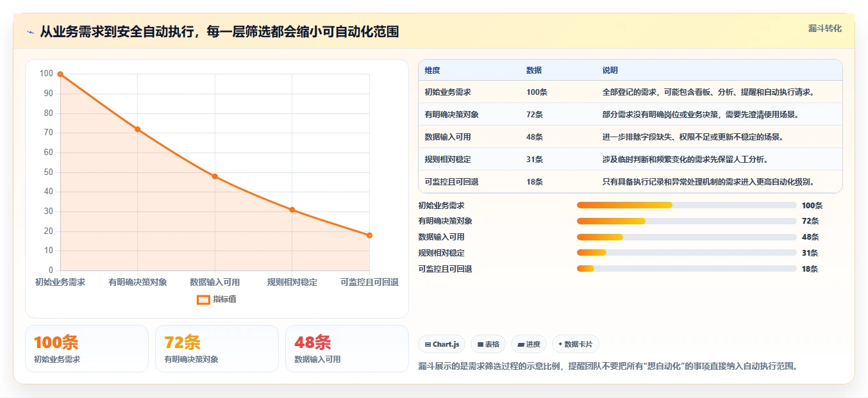This screenshot has height=398, width=868.
Task: Toggle the 指标值 legend swatch under the chart
Action: (203, 299)
